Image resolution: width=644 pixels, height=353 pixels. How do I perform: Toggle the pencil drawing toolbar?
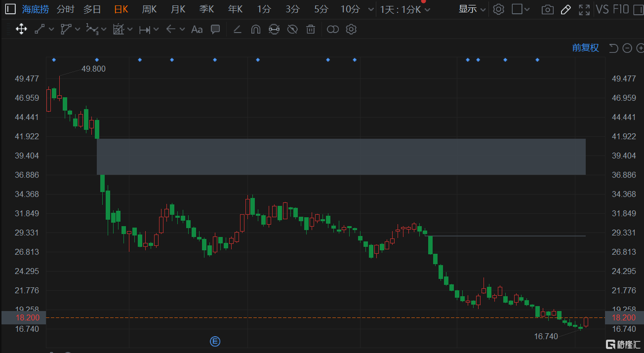tap(566, 9)
